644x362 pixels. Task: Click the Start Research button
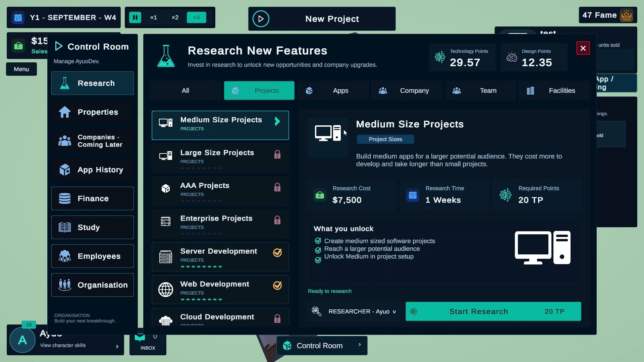(x=493, y=311)
